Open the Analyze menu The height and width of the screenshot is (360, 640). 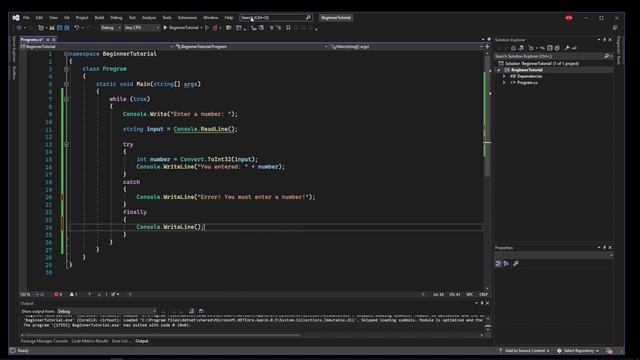point(149,18)
